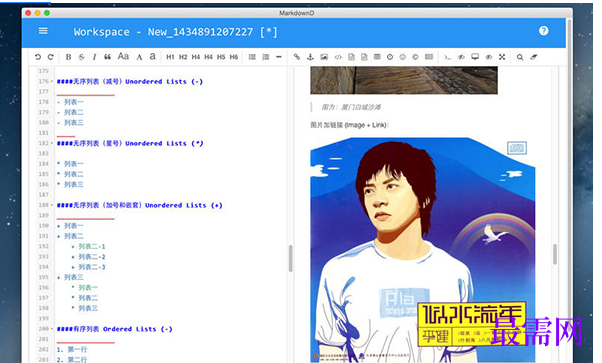Insert an H1 heading
Viewport: 602px width, 363px height.
pyautogui.click(x=170, y=57)
